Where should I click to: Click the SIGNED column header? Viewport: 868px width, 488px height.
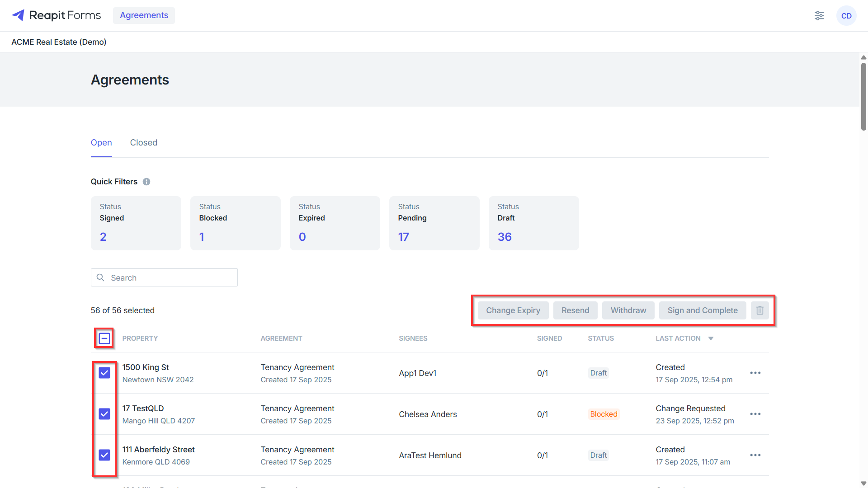coord(549,338)
